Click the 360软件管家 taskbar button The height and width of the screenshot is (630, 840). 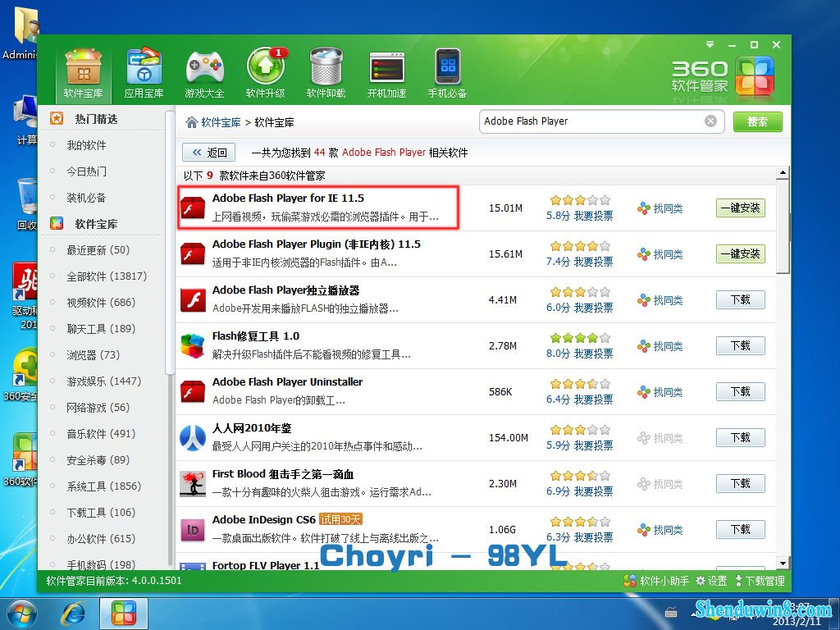(x=124, y=614)
